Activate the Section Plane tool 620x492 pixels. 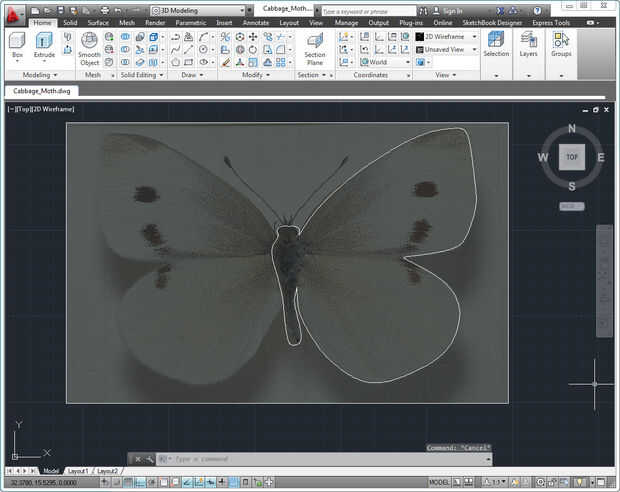(x=315, y=48)
